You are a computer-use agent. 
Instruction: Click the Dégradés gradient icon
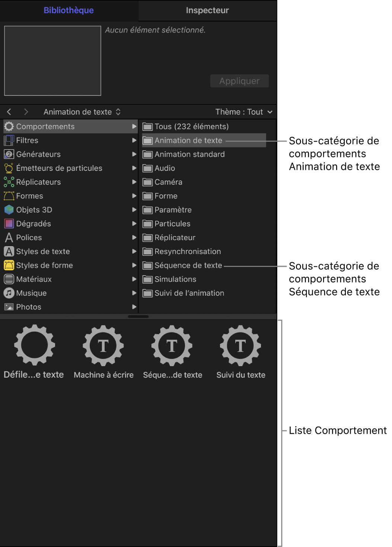9,224
